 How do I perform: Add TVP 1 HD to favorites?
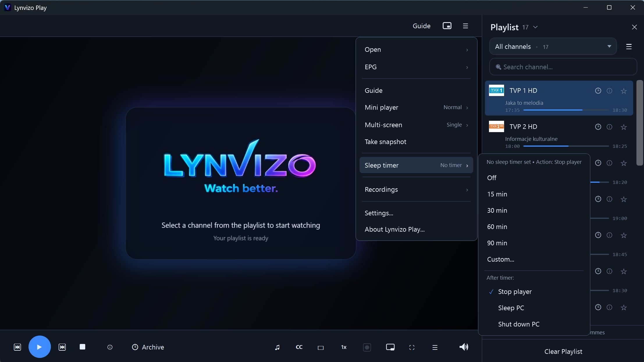(624, 91)
